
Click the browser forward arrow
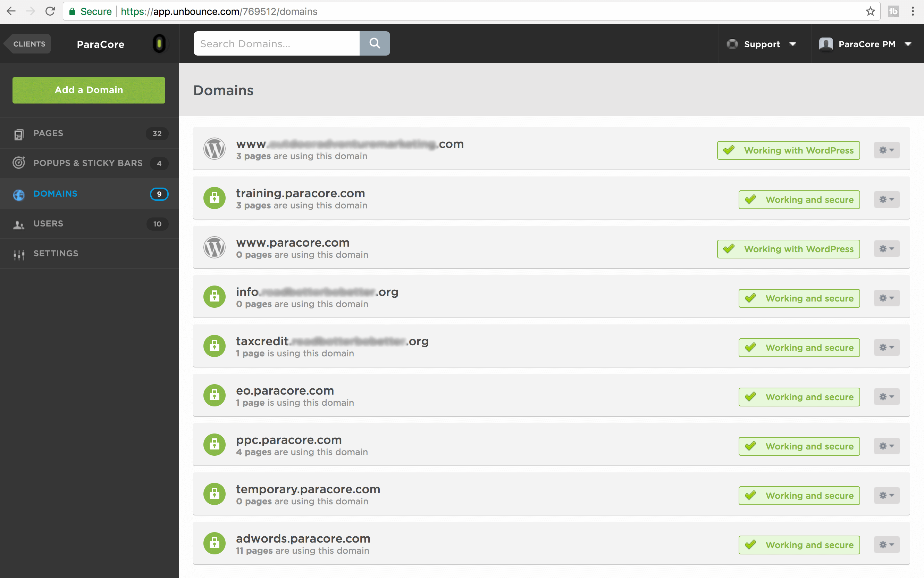(31, 11)
